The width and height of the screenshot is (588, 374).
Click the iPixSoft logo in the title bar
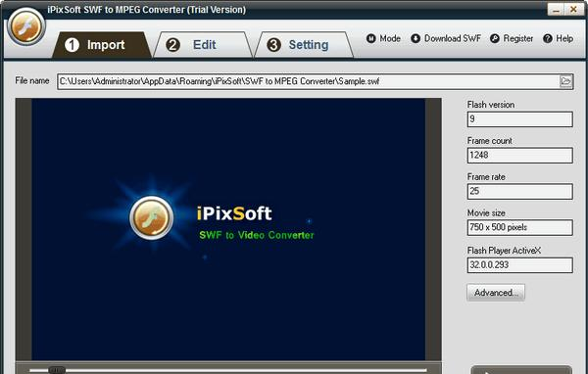tap(25, 26)
